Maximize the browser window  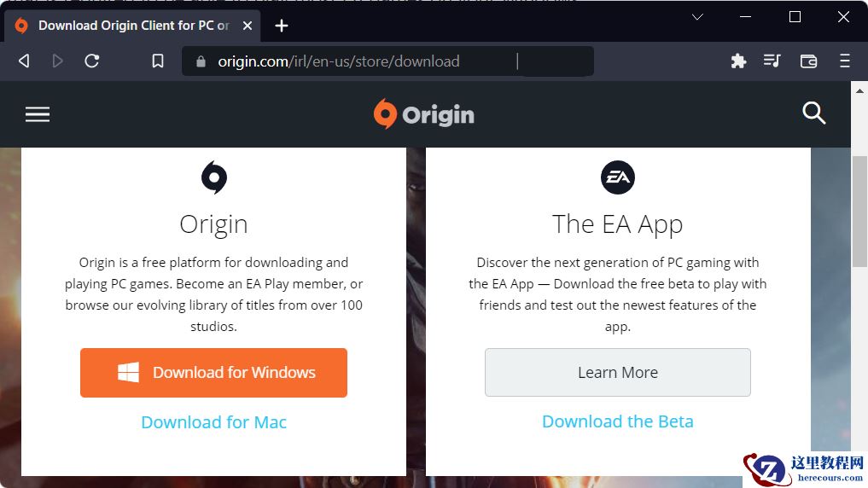click(x=795, y=17)
